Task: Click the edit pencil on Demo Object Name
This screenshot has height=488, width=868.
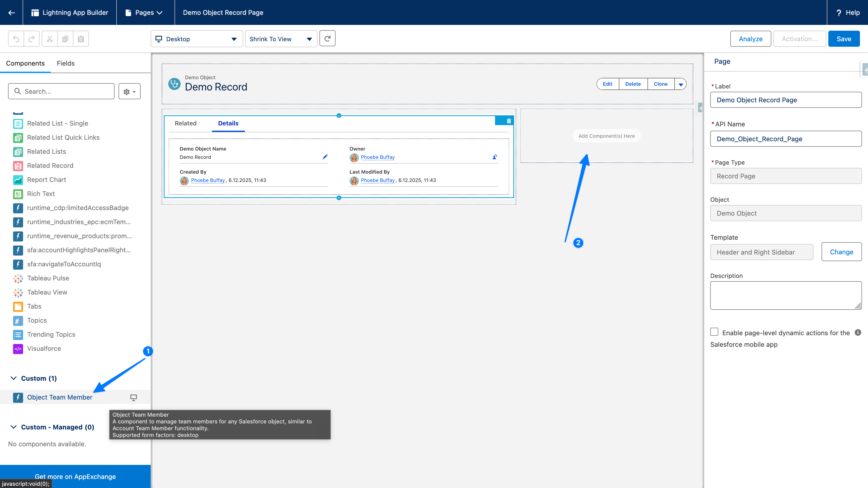Action: point(325,157)
